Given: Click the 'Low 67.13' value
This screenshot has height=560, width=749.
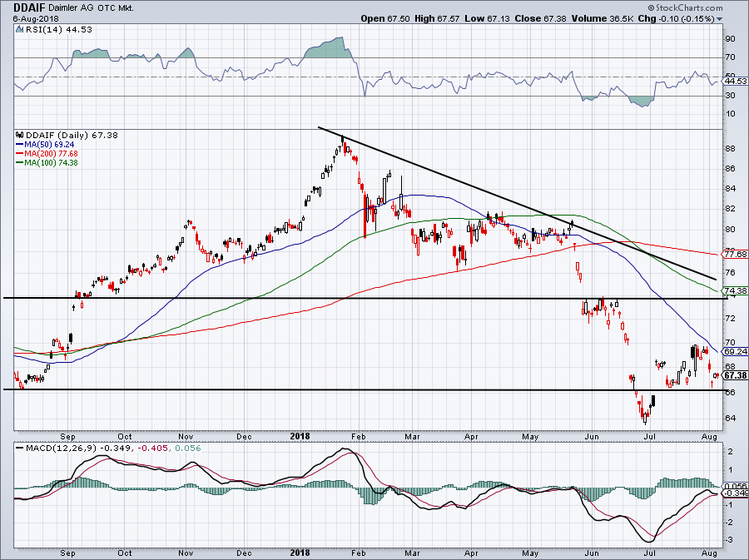Looking at the screenshot, I should (x=487, y=18).
